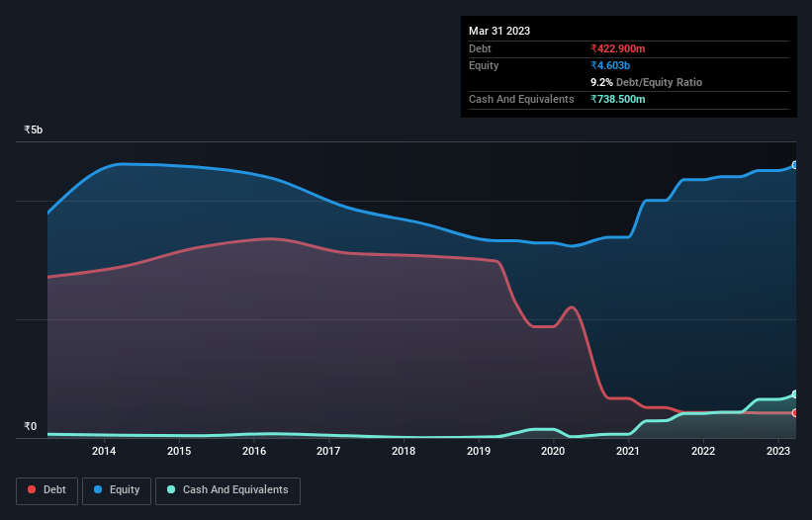Click the ₹422.900m debt value
The image size is (812, 520).
618,48
